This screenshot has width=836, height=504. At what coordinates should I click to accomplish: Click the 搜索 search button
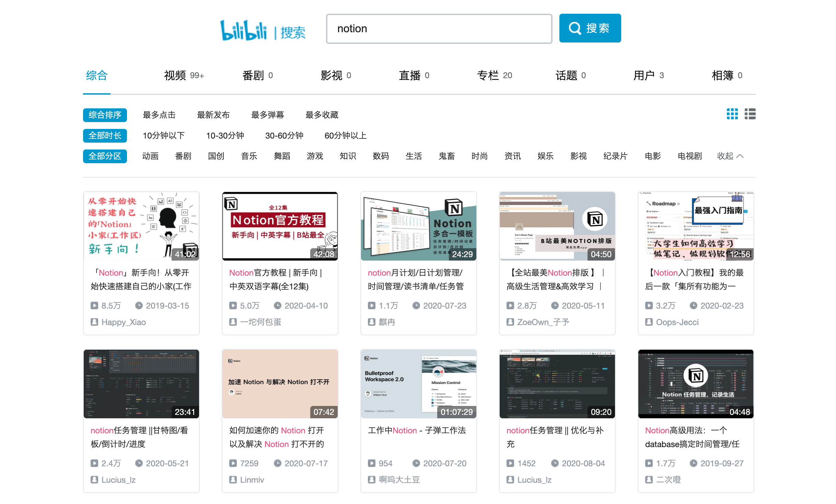click(x=590, y=28)
